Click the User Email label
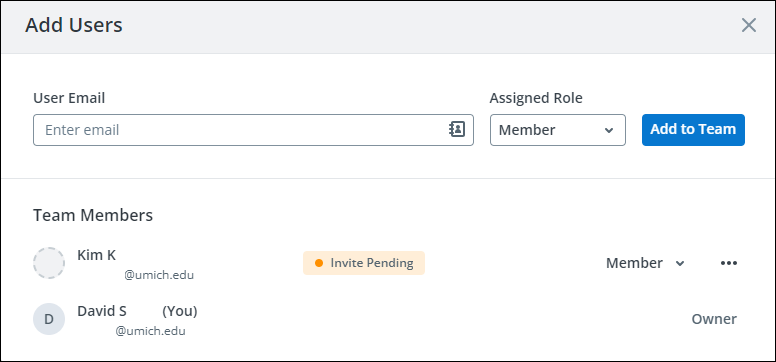This screenshot has height=362, width=776. point(69,98)
